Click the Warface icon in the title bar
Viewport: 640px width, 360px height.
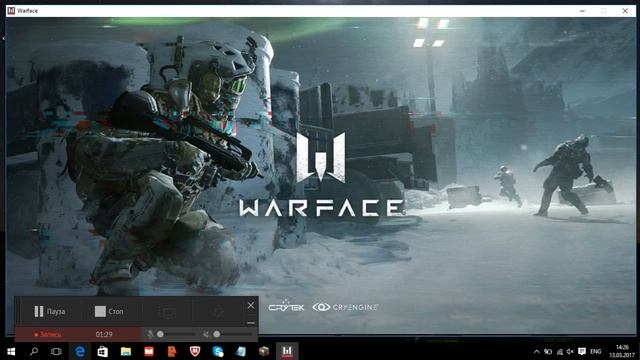[x=11, y=11]
